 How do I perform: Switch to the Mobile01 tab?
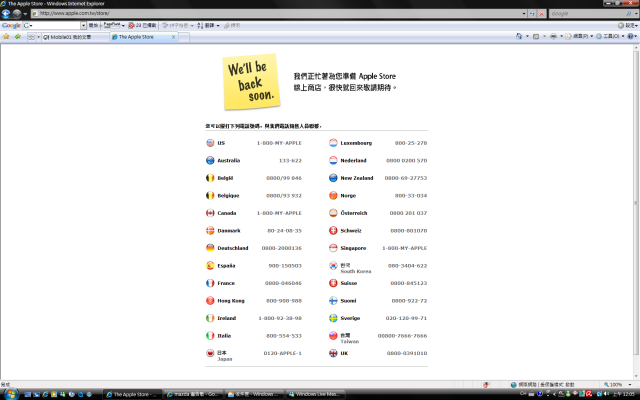pyautogui.click(x=76, y=37)
